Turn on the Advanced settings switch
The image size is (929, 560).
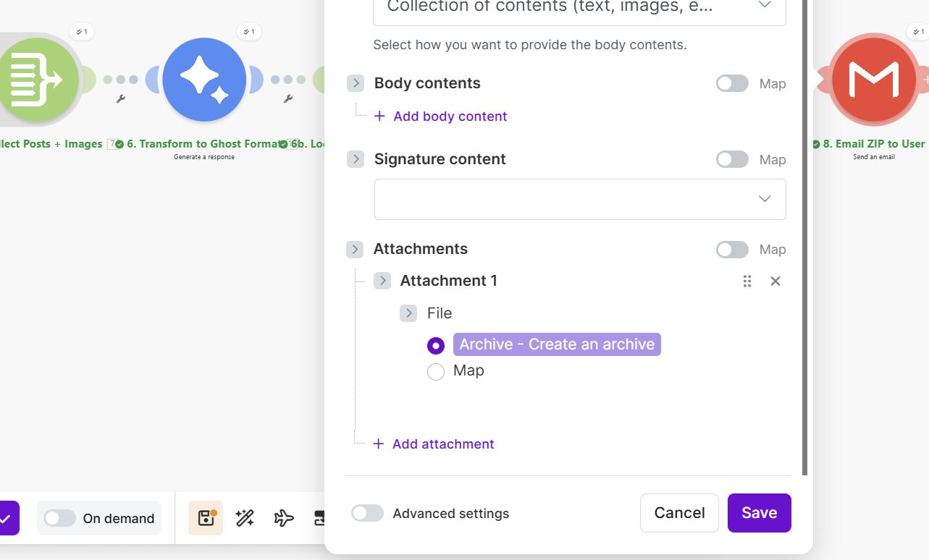click(367, 513)
